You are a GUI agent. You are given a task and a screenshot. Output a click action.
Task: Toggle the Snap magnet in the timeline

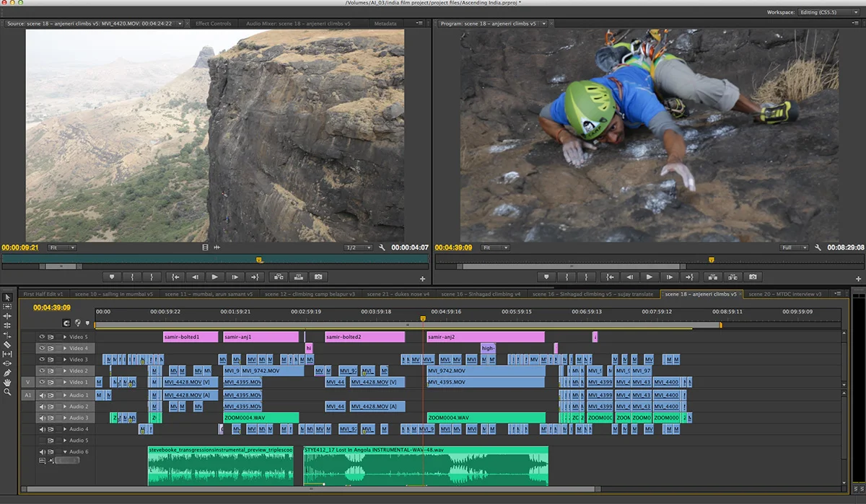[x=66, y=323]
